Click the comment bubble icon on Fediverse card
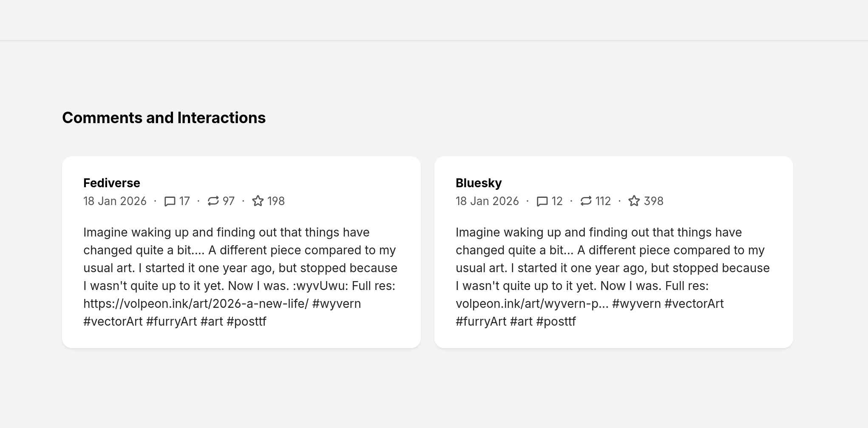Image resolution: width=868 pixels, height=428 pixels. pos(170,201)
